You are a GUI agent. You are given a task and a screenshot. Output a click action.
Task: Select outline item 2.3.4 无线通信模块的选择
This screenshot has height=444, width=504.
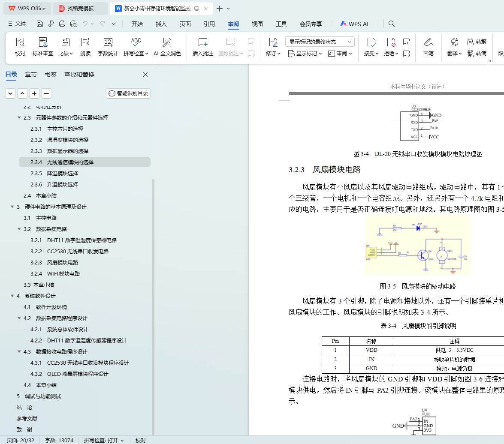point(85,162)
